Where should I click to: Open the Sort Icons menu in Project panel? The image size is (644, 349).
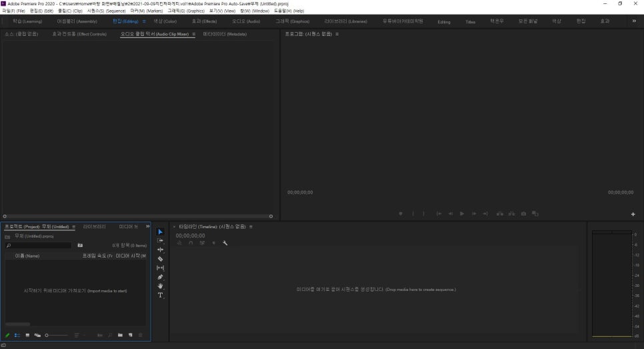[x=78, y=336]
